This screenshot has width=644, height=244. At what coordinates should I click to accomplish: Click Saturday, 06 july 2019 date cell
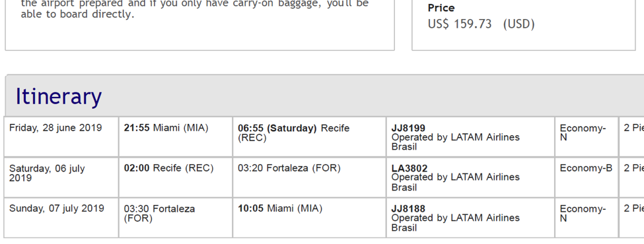pyautogui.click(x=61, y=177)
